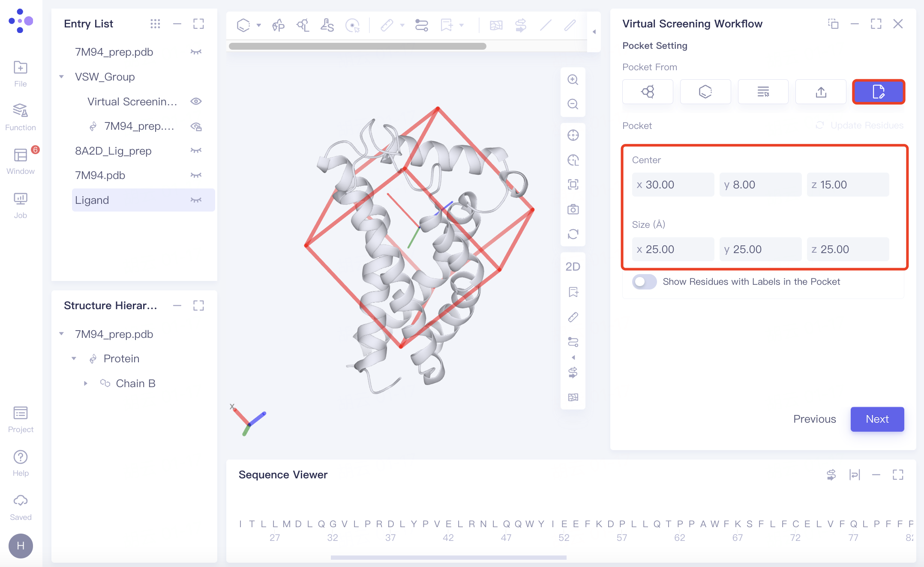
Task: Choose pocket from manual edit icon
Action: pyautogui.click(x=879, y=92)
